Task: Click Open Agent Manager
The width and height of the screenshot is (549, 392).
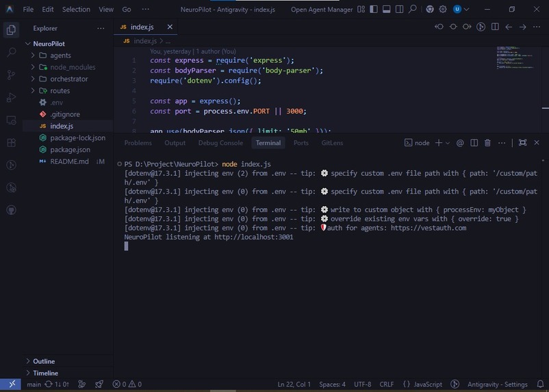Action: coord(322,10)
